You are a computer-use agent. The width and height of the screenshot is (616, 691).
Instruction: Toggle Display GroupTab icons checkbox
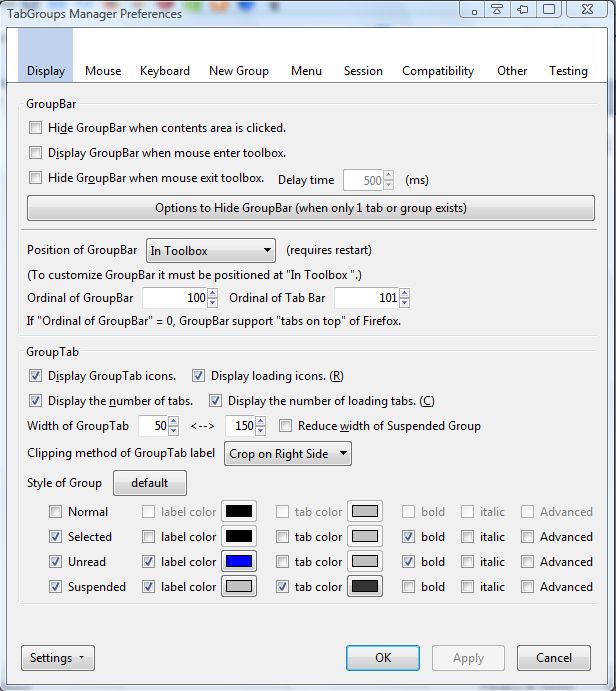[37, 376]
